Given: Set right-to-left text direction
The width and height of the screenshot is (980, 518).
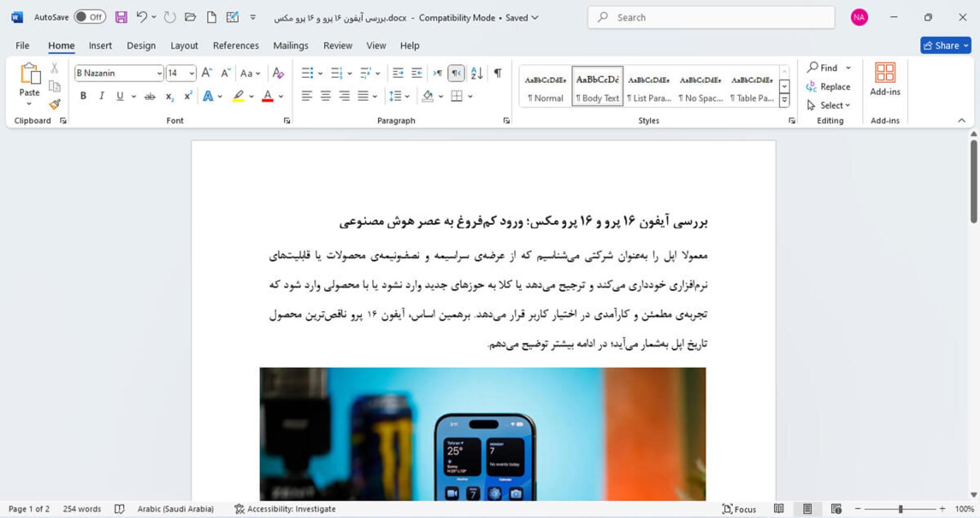Looking at the screenshot, I should [x=456, y=73].
